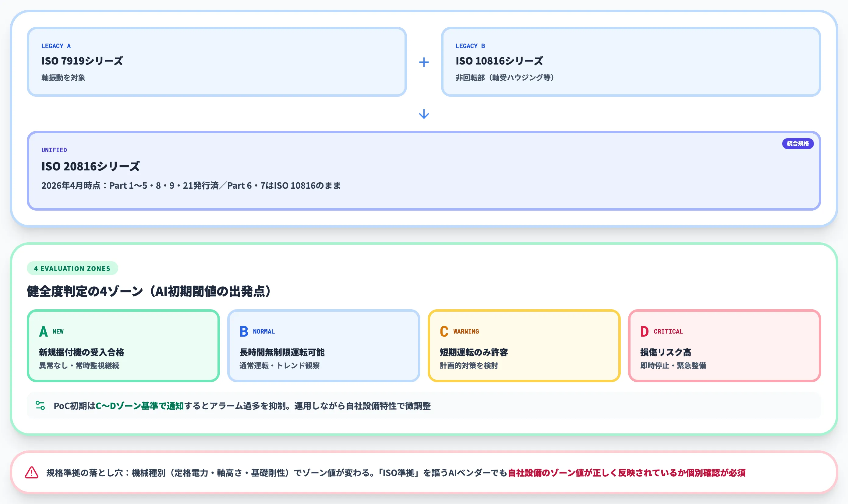Toggle the NEW status label in zone A
Image resolution: width=848 pixels, height=504 pixels.
point(58,331)
